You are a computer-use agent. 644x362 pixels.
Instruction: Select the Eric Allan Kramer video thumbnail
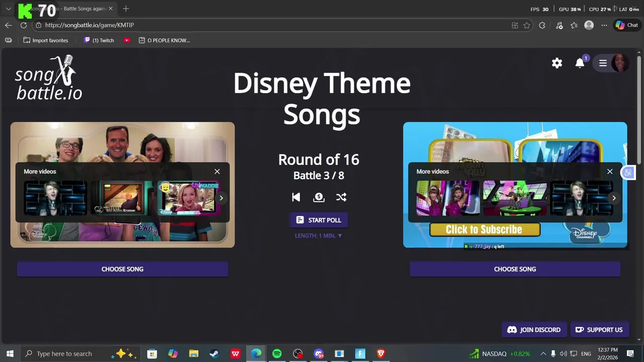coord(122,198)
